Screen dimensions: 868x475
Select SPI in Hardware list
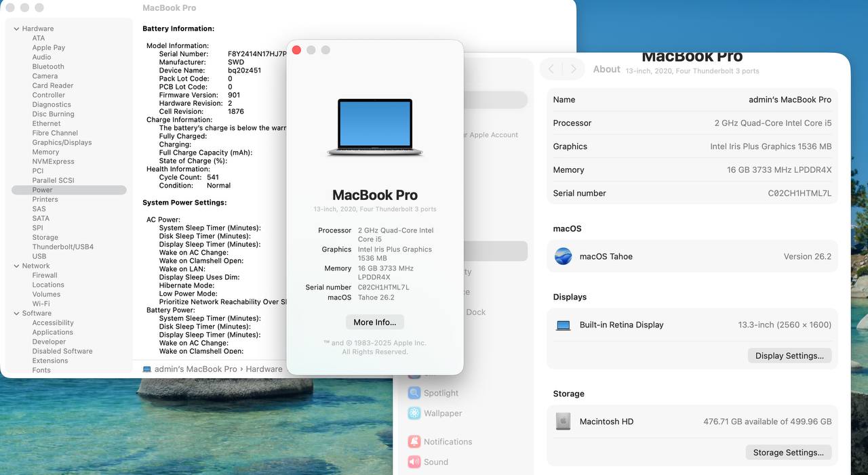click(38, 228)
